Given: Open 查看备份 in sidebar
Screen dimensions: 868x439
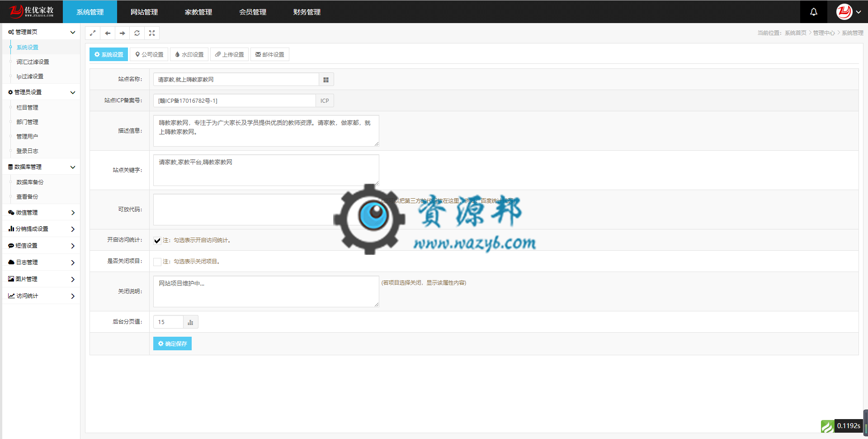Looking at the screenshot, I should point(27,197).
